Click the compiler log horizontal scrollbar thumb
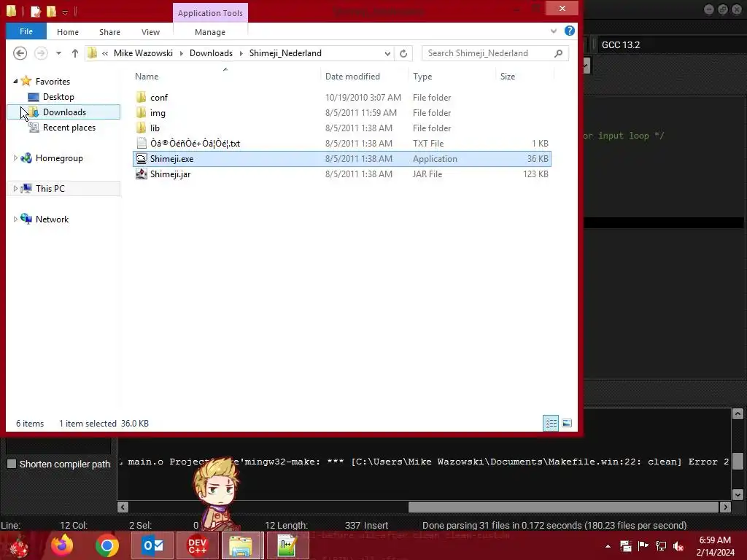This screenshot has width=747, height=560. point(564,507)
